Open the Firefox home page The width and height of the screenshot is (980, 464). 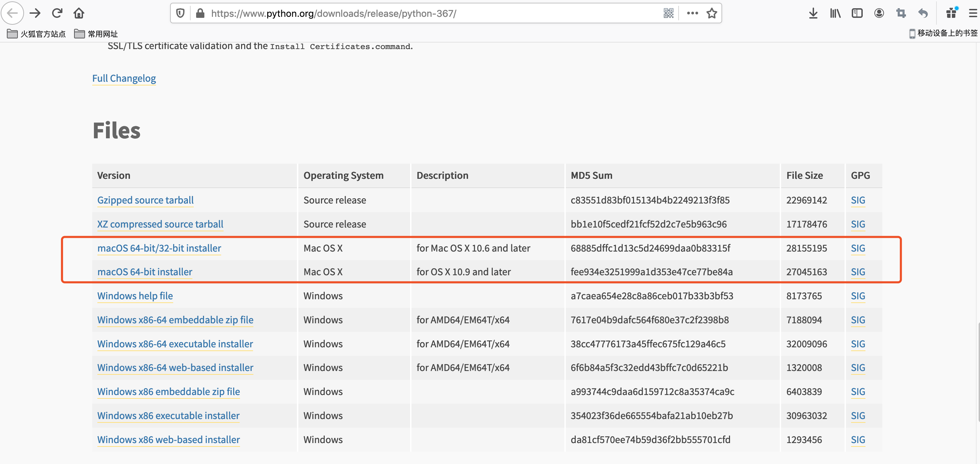click(79, 13)
